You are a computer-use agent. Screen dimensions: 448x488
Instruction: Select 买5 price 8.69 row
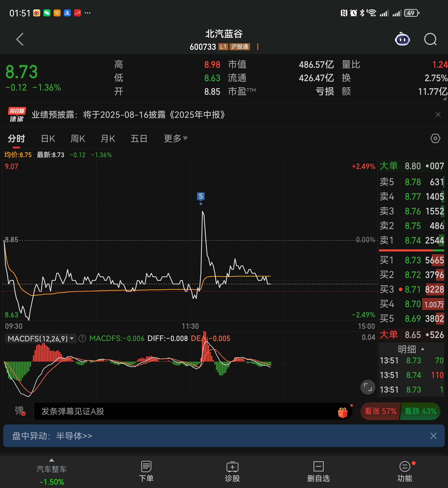412,318
